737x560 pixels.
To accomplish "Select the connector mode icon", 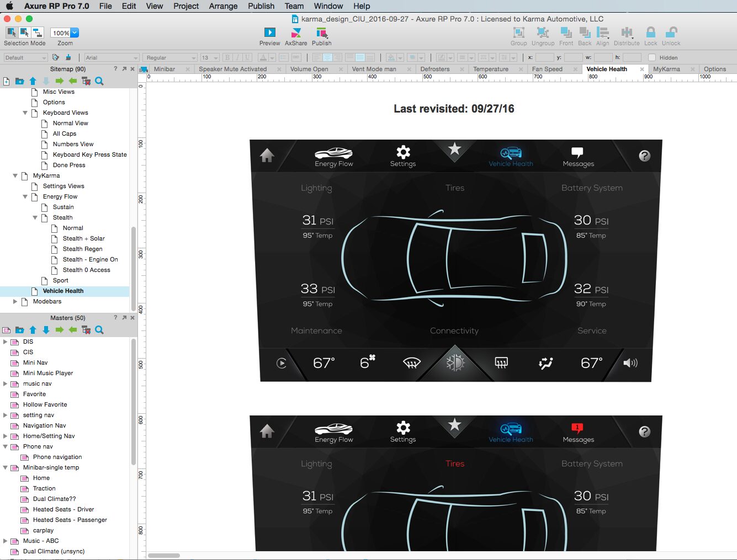I will point(37,33).
